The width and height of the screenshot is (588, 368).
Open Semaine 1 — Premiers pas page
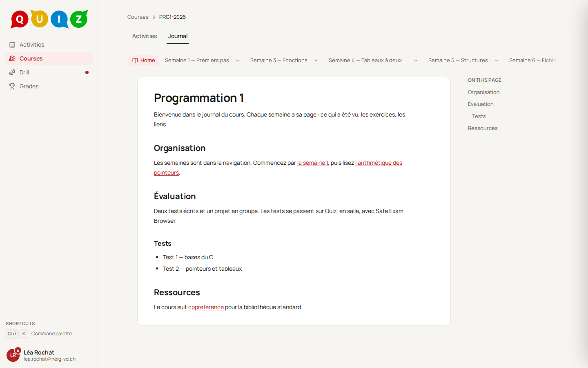tap(197, 61)
